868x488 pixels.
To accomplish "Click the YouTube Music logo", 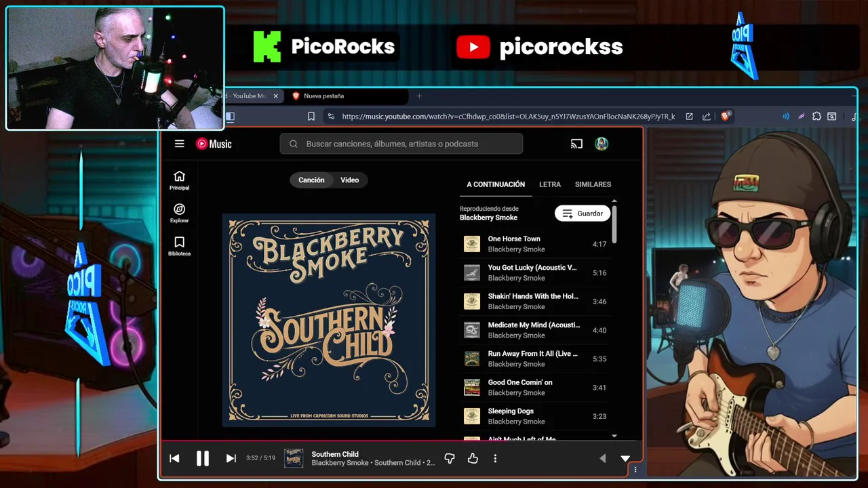I will click(x=214, y=144).
